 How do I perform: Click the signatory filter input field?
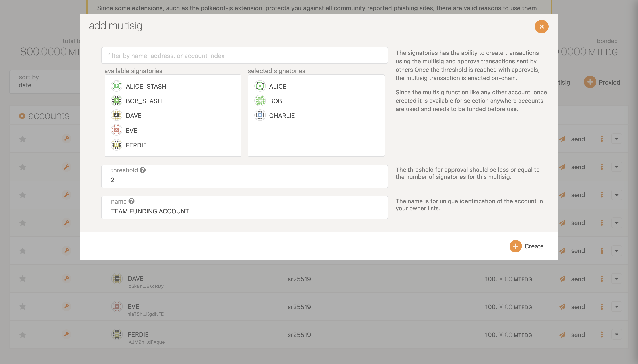point(244,56)
